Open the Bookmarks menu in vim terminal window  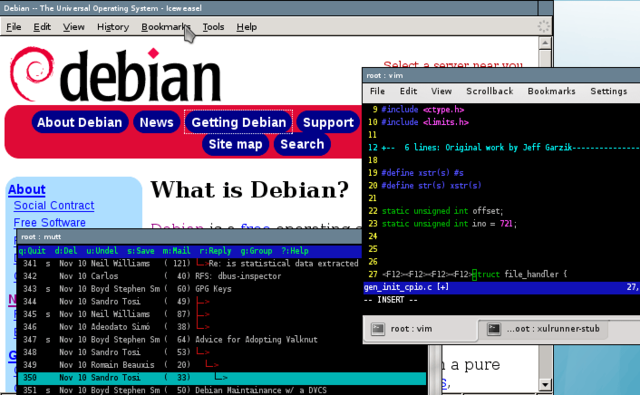551,91
